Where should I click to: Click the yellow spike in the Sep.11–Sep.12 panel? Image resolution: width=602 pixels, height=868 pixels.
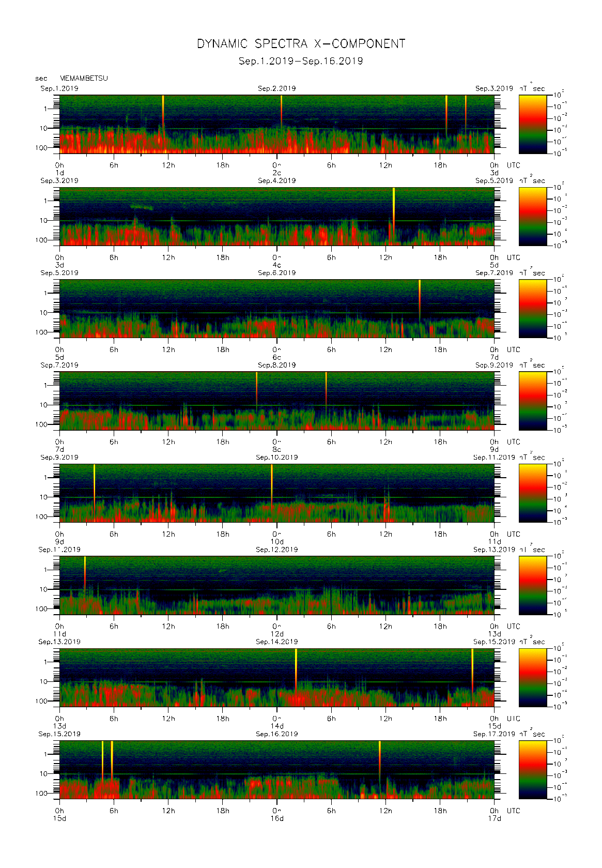point(85,573)
